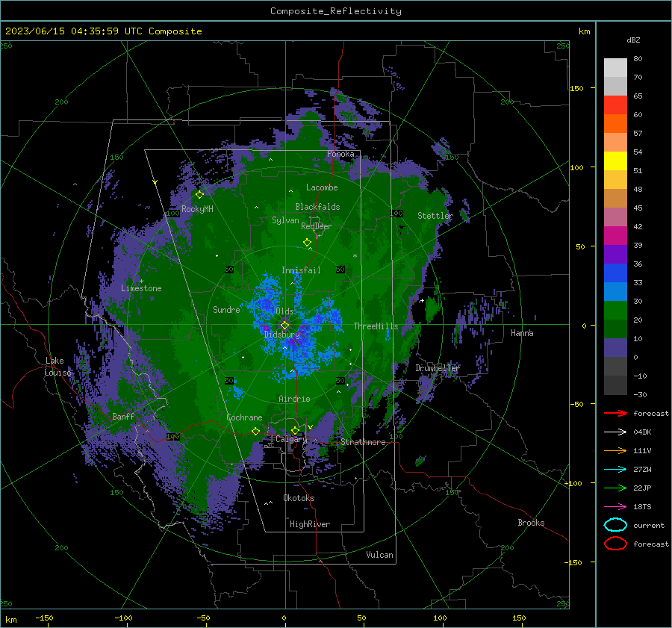Click the Stettler city label
672x628 pixels.
[435, 216]
